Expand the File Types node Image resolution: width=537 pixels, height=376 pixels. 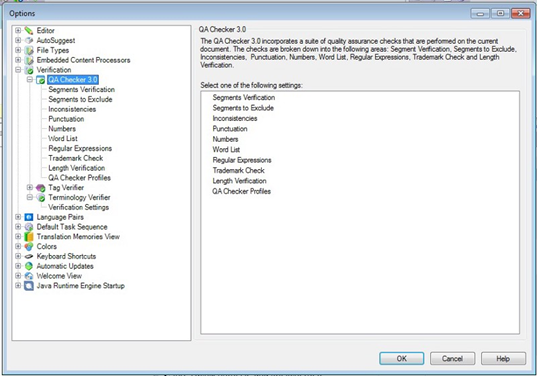pyautogui.click(x=18, y=50)
